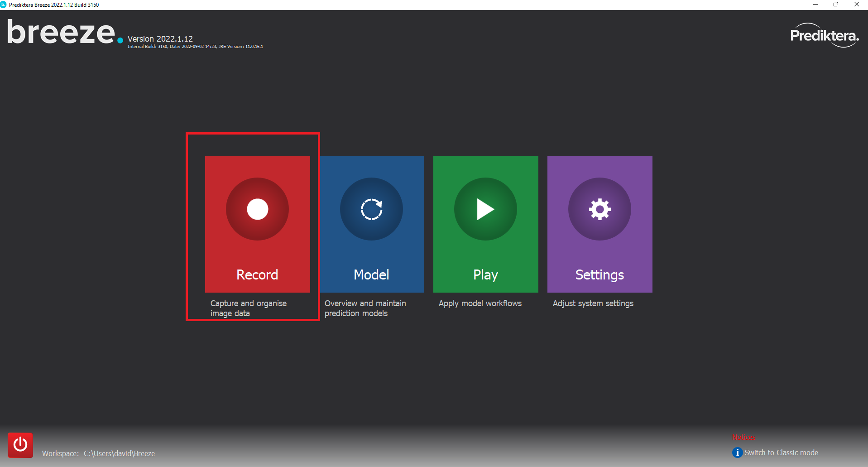Click the red Record circle icon
Viewport: 868px width, 467px height.
pos(257,209)
